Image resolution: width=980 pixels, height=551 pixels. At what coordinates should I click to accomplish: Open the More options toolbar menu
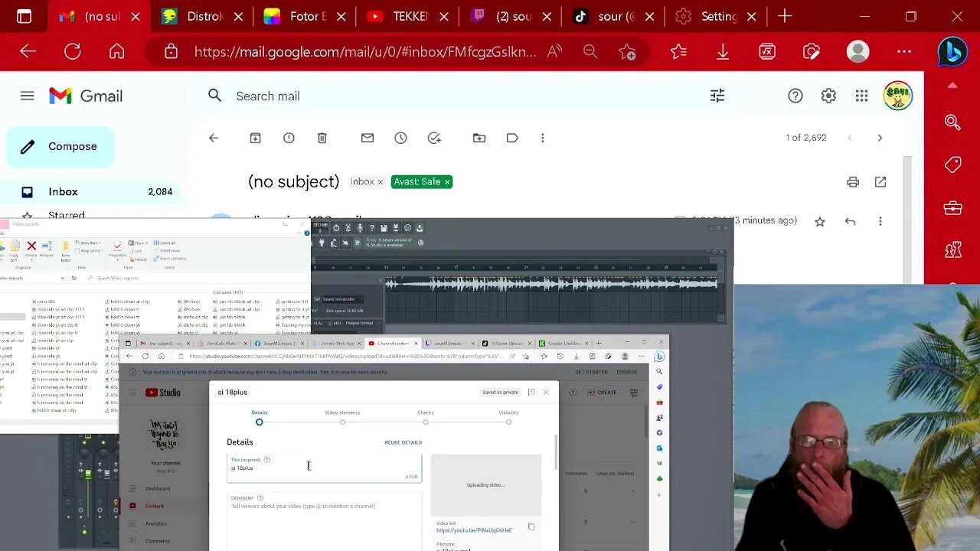coord(543,138)
